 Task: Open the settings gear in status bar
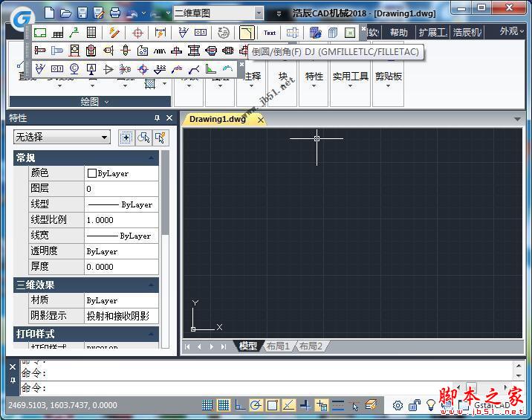click(x=398, y=405)
